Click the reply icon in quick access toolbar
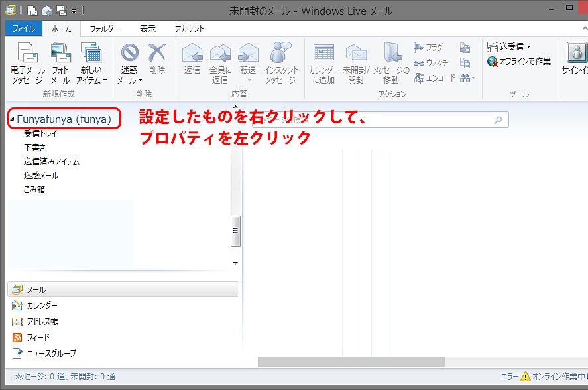588x390 pixels. tap(47, 11)
